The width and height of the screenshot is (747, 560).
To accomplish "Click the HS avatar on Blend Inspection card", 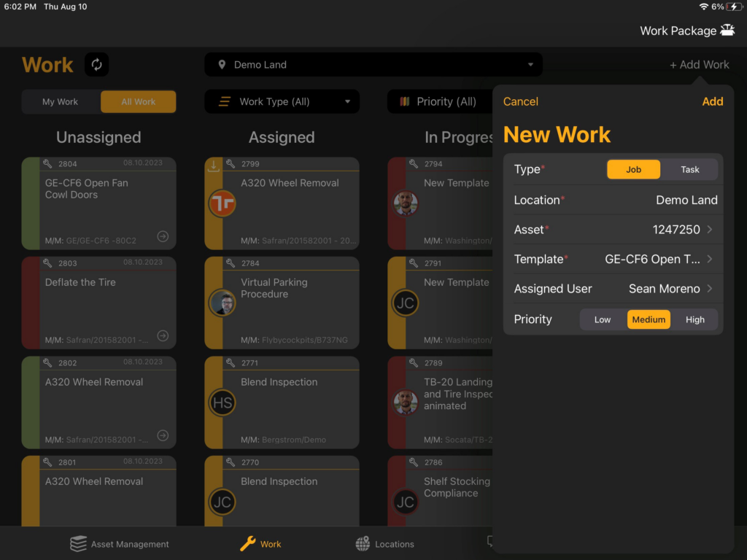I will pyautogui.click(x=222, y=402).
